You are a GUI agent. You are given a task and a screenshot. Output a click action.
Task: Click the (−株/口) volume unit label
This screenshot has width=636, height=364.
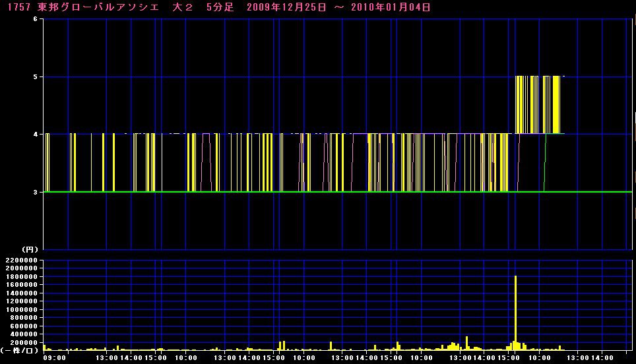(x=20, y=350)
